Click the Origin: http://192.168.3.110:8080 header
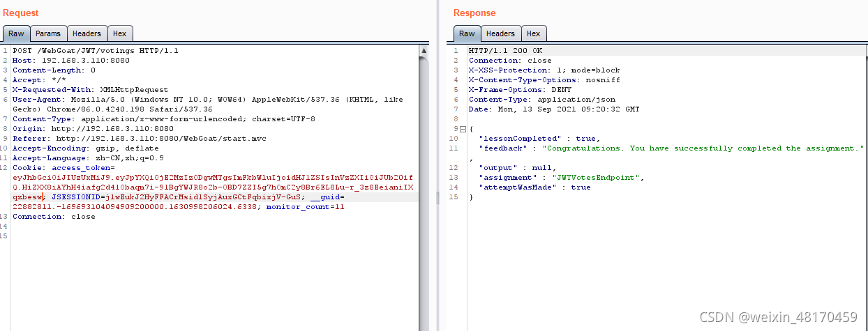 pos(93,129)
